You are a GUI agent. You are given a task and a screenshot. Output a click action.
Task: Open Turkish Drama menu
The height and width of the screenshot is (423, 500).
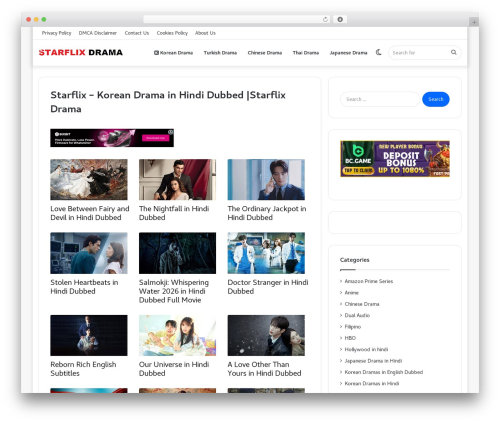220,53
